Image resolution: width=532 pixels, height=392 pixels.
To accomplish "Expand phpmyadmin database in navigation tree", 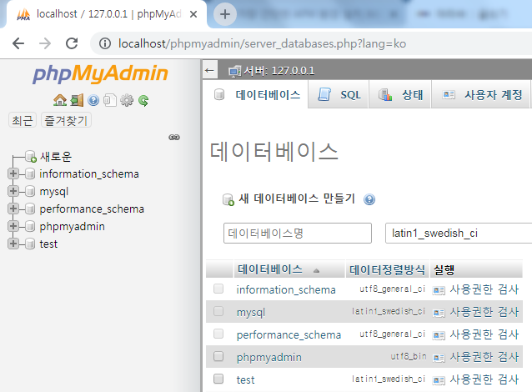I will [x=13, y=226].
